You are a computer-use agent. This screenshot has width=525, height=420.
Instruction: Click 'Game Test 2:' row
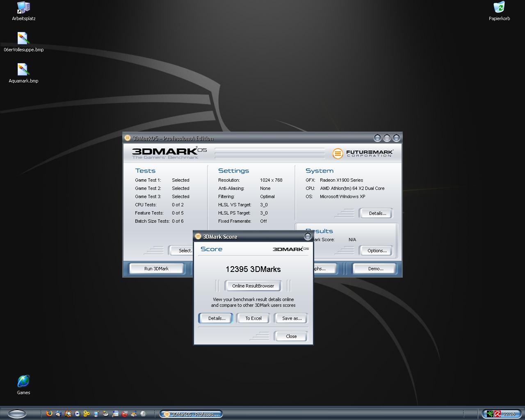pos(162,188)
